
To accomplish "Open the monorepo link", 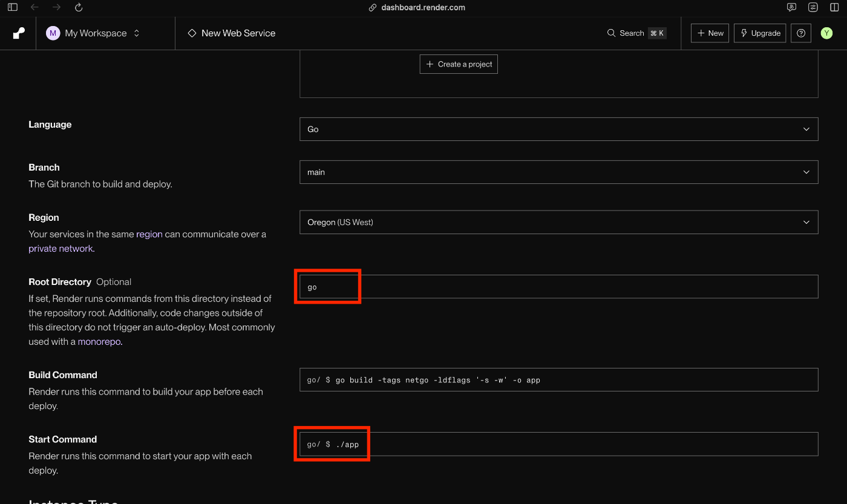I will point(100,342).
